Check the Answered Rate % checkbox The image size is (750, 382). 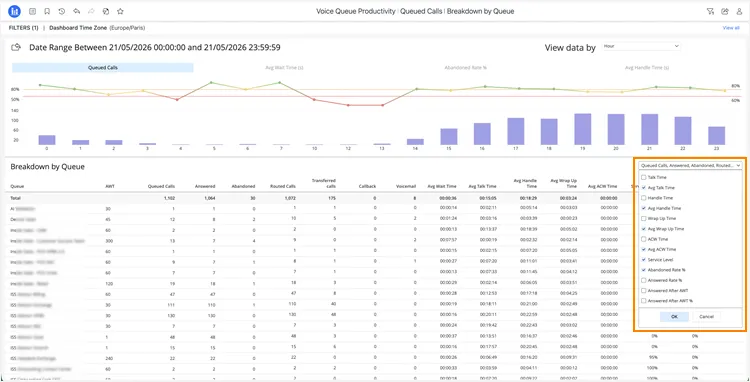coord(644,280)
